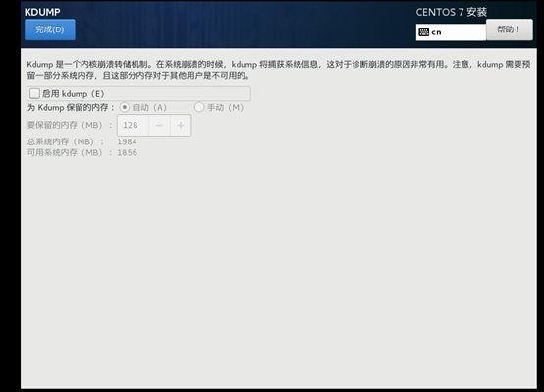Click the CENTOS 7 安装 heading
The height and width of the screenshot is (392, 544).
(x=452, y=12)
